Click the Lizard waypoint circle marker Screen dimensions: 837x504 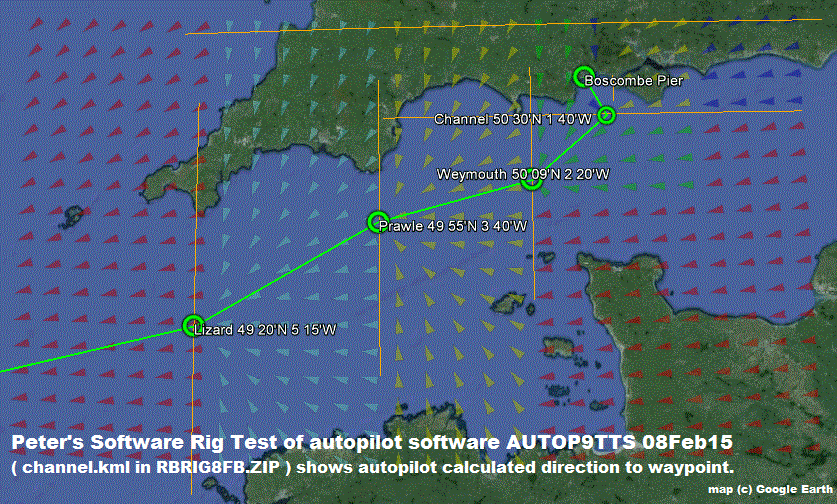pos(194,325)
